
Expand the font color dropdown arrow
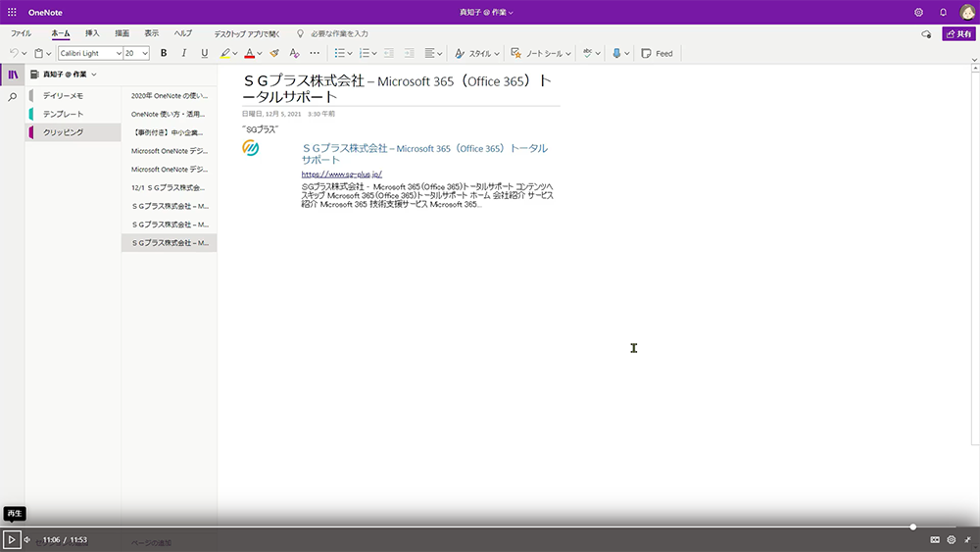[x=260, y=53]
